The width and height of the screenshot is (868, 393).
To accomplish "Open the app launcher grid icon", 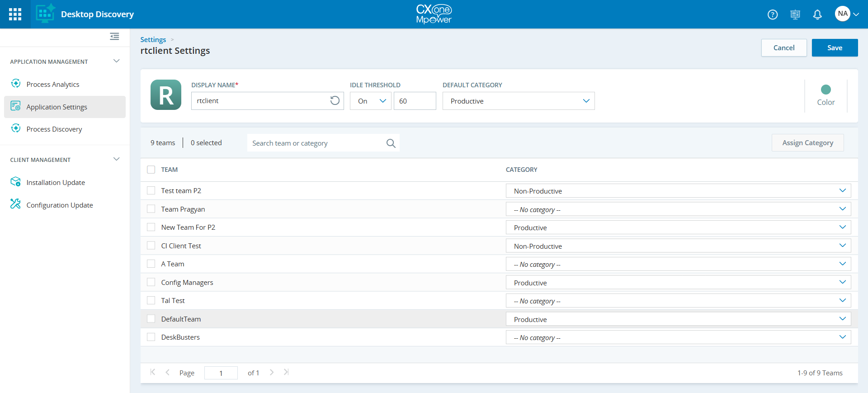I will click(x=15, y=14).
